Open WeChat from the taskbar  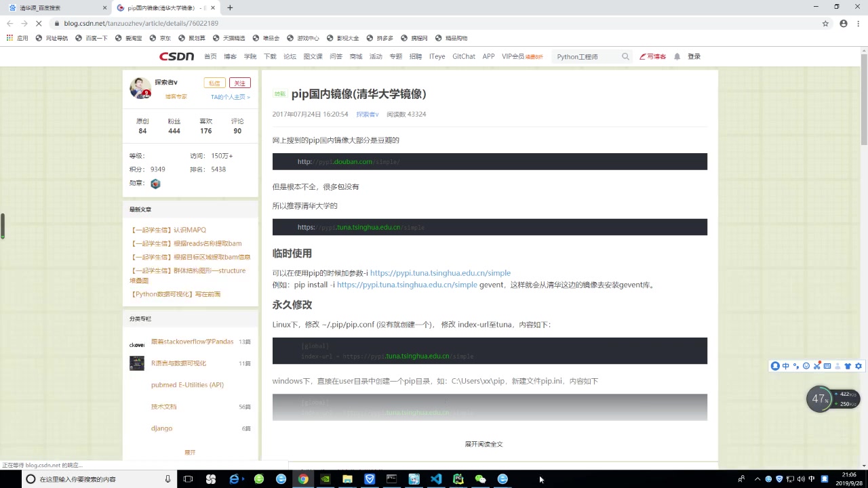click(x=480, y=479)
